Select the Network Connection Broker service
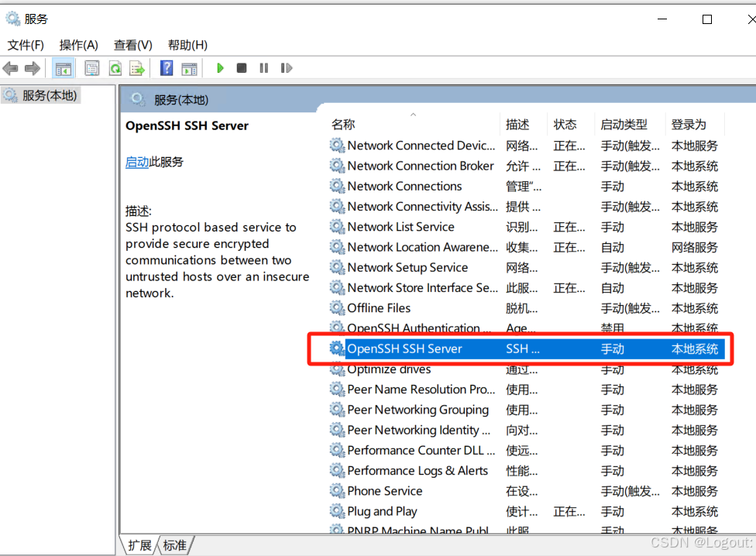Screen dimensions: 756x556 [527, 166]
